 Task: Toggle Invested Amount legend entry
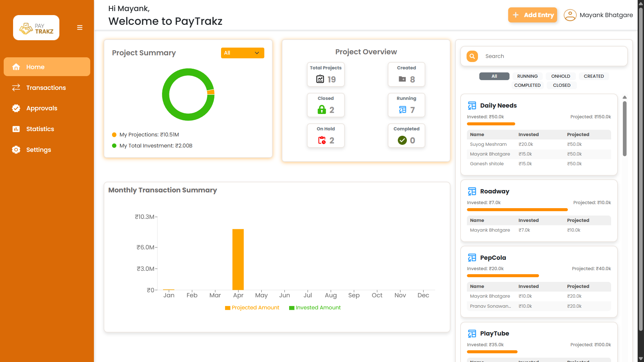pos(315,308)
